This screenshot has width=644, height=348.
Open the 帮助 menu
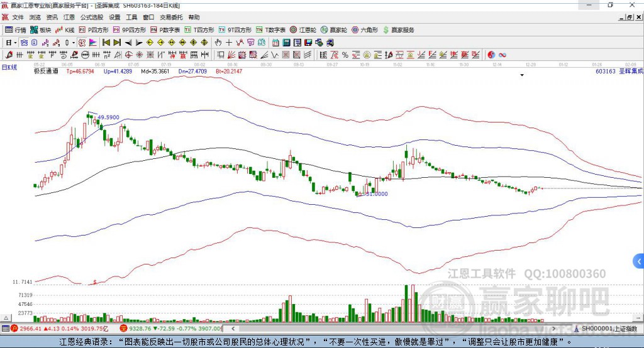click(194, 17)
